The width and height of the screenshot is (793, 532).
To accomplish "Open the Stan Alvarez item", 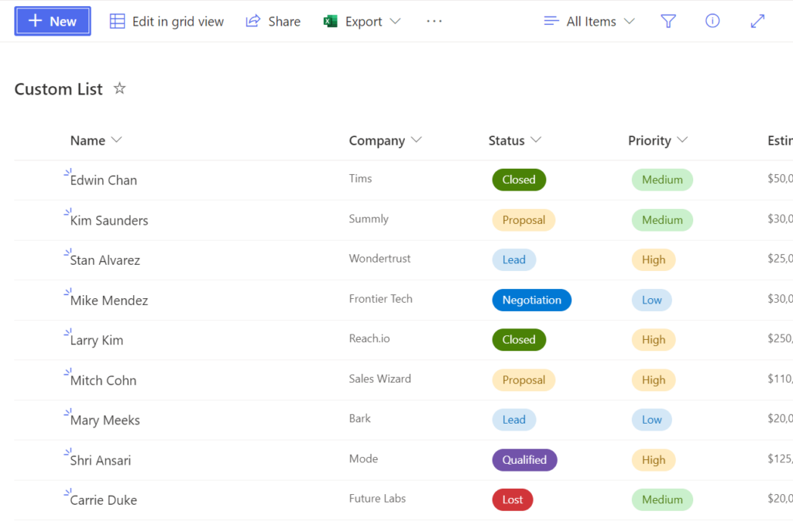I will [x=105, y=260].
